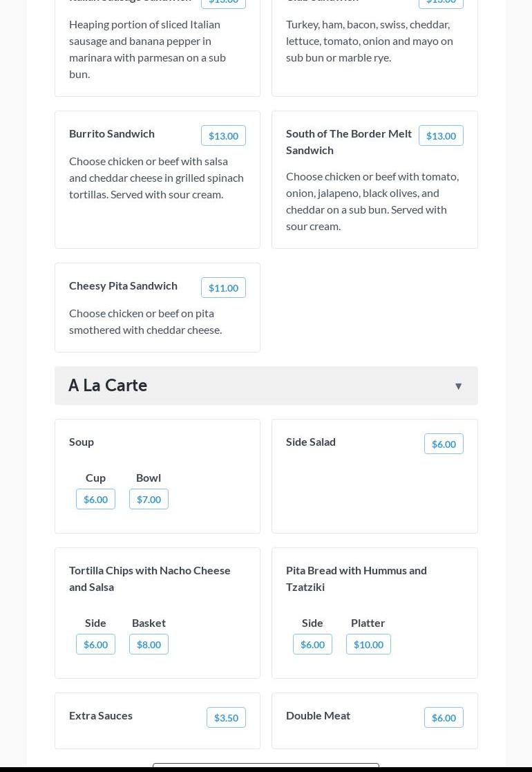Choose Tortilla Chips Basket $8.00 option
532x772 pixels.
coord(149,644)
